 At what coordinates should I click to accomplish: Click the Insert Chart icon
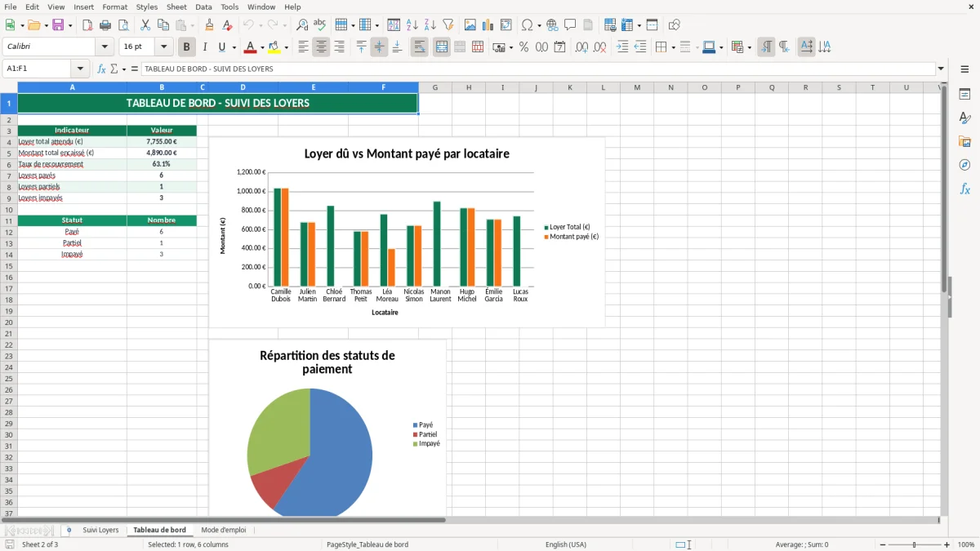[488, 25]
